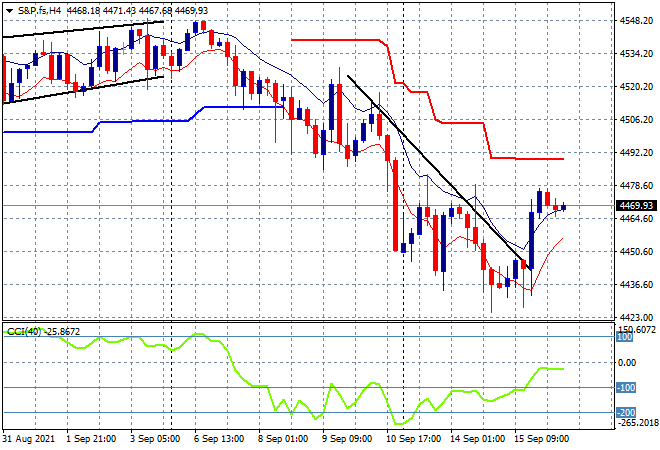Click the CCI 150.6072 maximum label
Viewport: 660px width, 450px height.
[x=636, y=329]
